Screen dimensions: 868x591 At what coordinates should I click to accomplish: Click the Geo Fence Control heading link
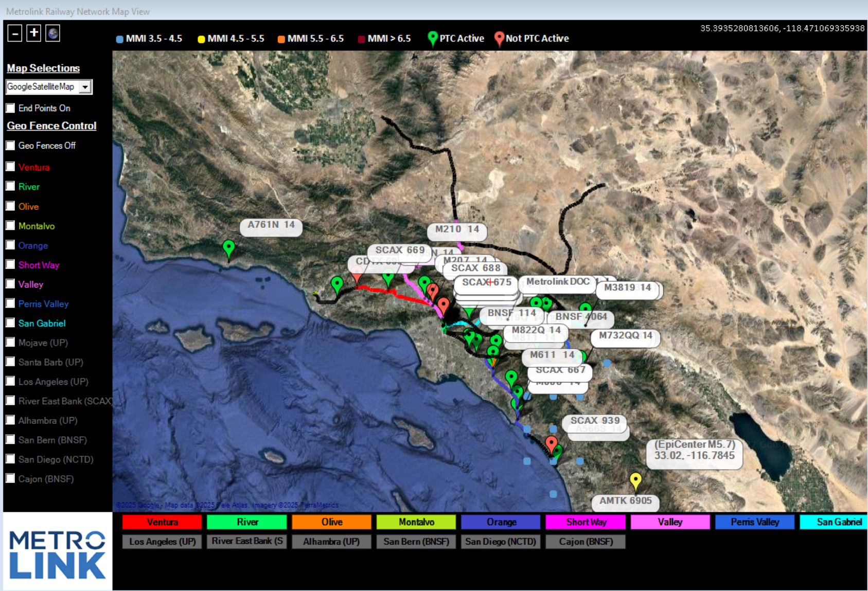51,126
